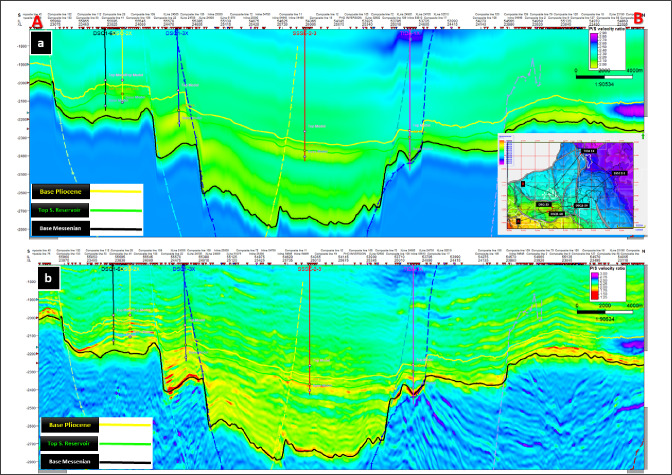Click the black DSC1-6X well label in panel b
The height and width of the screenshot is (475, 672).
coord(112,269)
